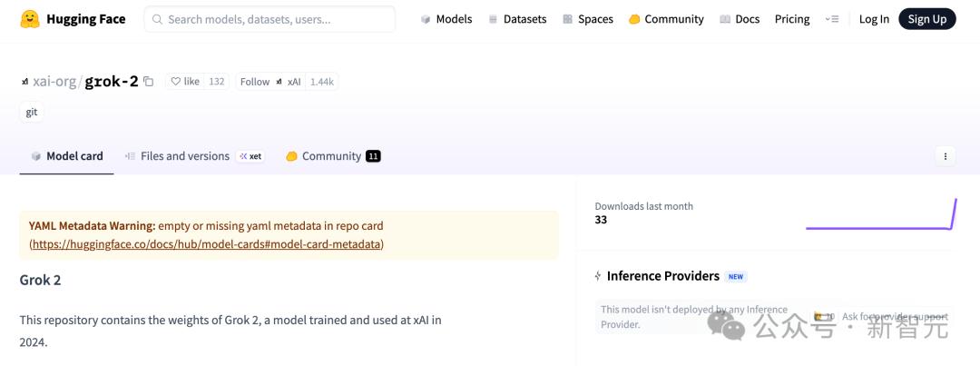Go to the Pricing page
This screenshot has width=980, height=366.
point(791,19)
